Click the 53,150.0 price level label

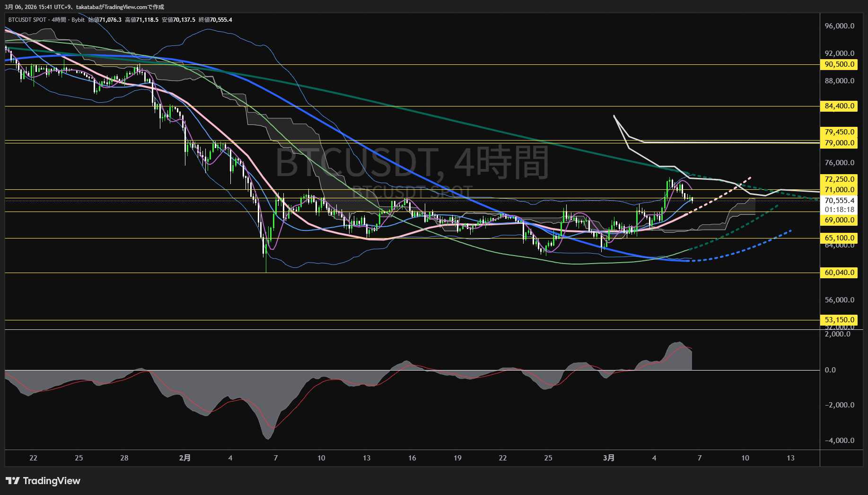pyautogui.click(x=839, y=320)
